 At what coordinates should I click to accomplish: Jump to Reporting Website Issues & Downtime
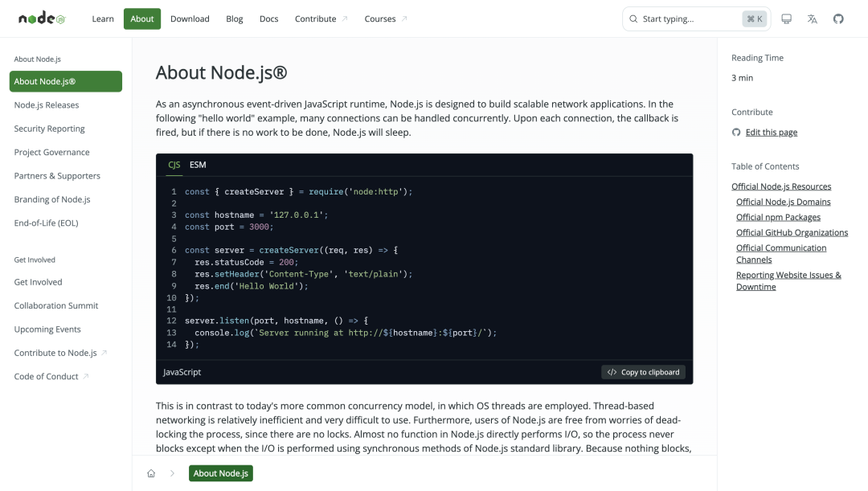[x=788, y=281]
